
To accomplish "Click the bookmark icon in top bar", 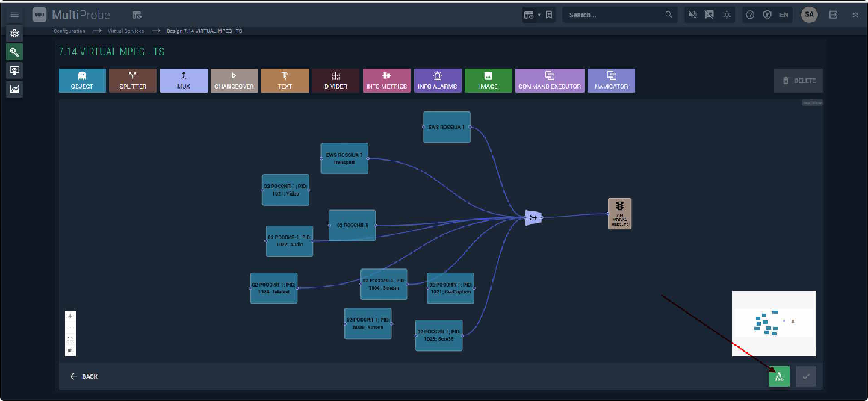I will pos(549,15).
